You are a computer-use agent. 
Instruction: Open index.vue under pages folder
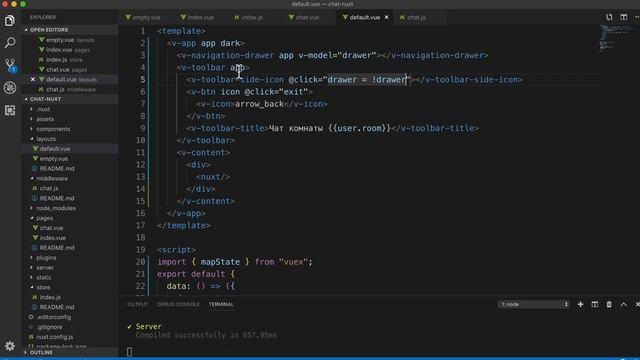click(70, 238)
